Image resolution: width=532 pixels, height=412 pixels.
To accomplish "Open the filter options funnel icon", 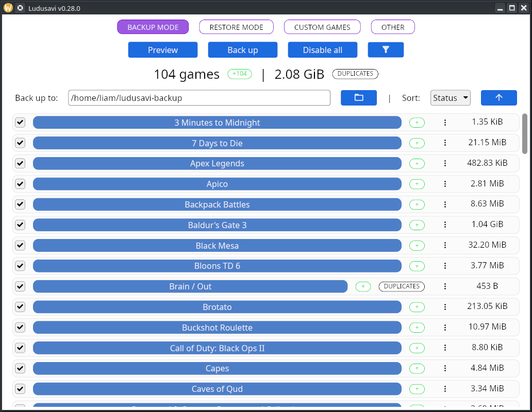I will (x=386, y=50).
